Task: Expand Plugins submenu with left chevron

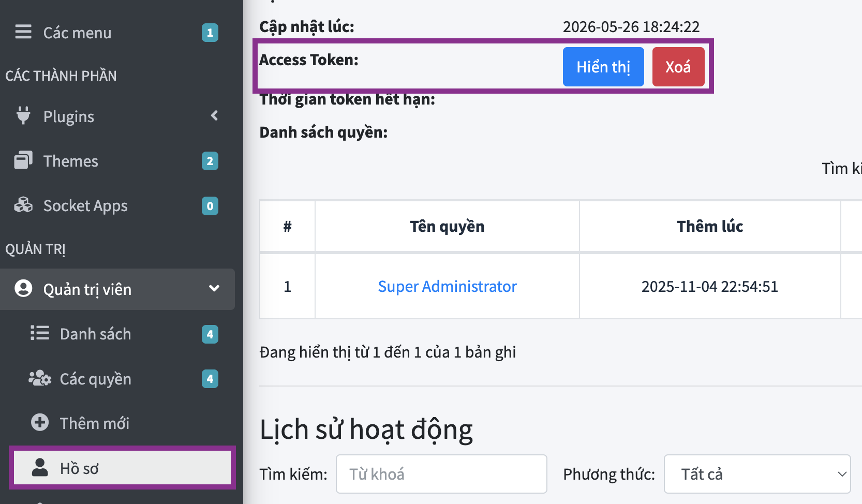Action: pyautogui.click(x=215, y=115)
